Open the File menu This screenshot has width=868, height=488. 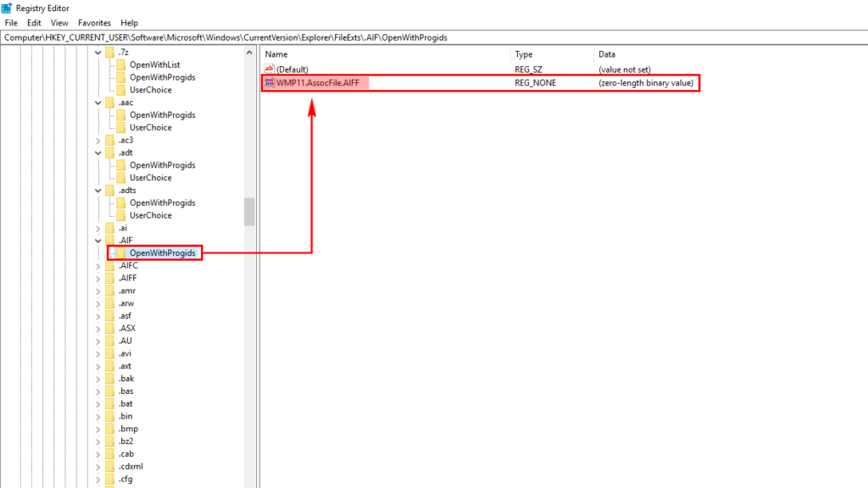click(x=11, y=23)
